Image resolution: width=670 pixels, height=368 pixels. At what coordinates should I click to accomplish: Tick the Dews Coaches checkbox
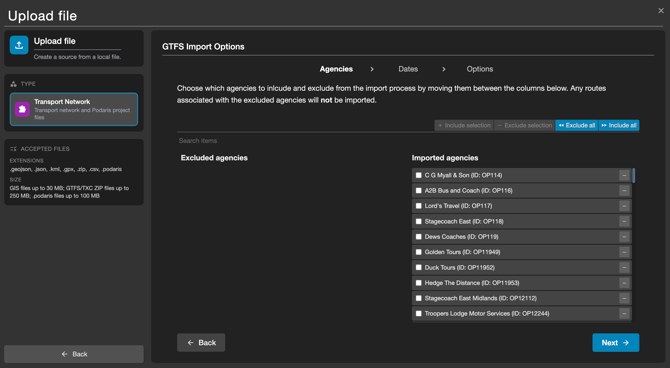point(418,237)
